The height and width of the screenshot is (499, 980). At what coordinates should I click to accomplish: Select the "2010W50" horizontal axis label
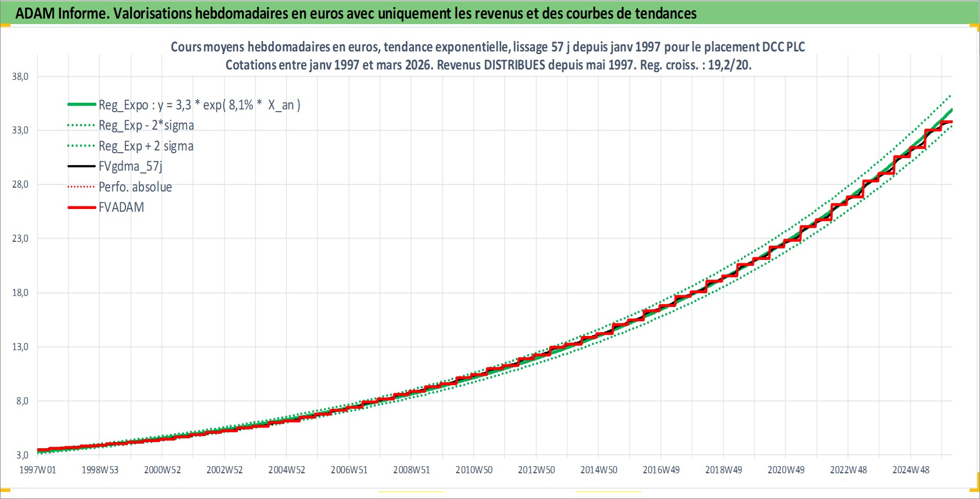[474, 470]
